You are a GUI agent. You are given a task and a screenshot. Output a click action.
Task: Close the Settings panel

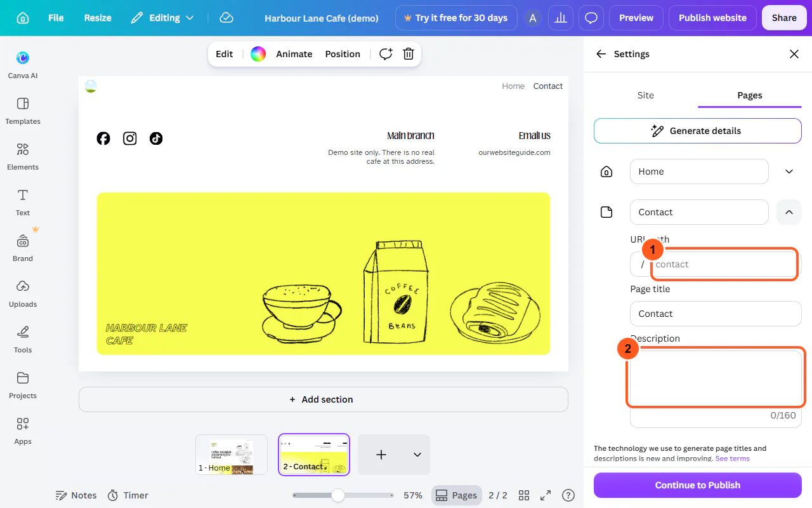[794, 54]
